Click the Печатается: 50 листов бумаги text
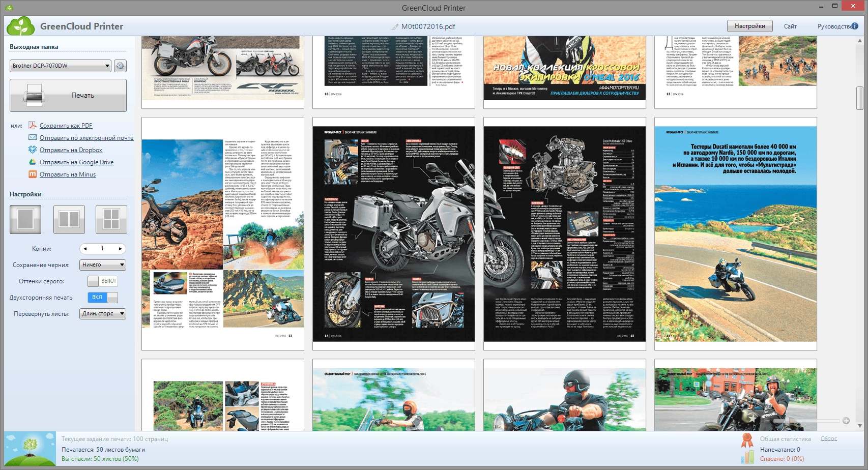The height and width of the screenshot is (470, 868). click(x=103, y=450)
